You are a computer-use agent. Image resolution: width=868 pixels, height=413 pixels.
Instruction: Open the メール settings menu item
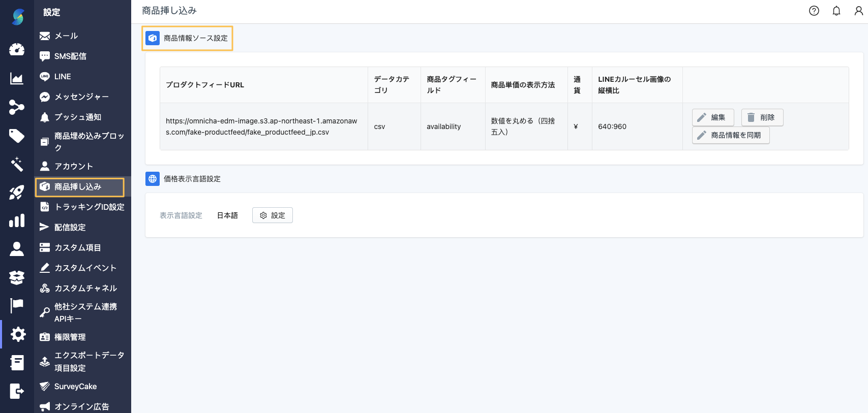point(66,36)
